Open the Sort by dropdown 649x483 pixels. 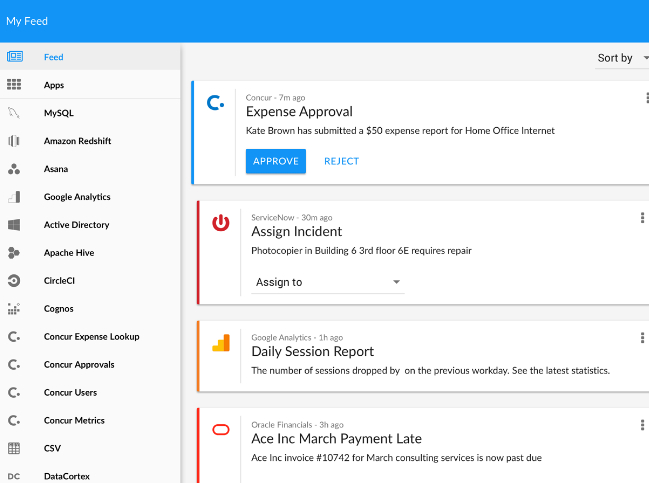[622, 58]
